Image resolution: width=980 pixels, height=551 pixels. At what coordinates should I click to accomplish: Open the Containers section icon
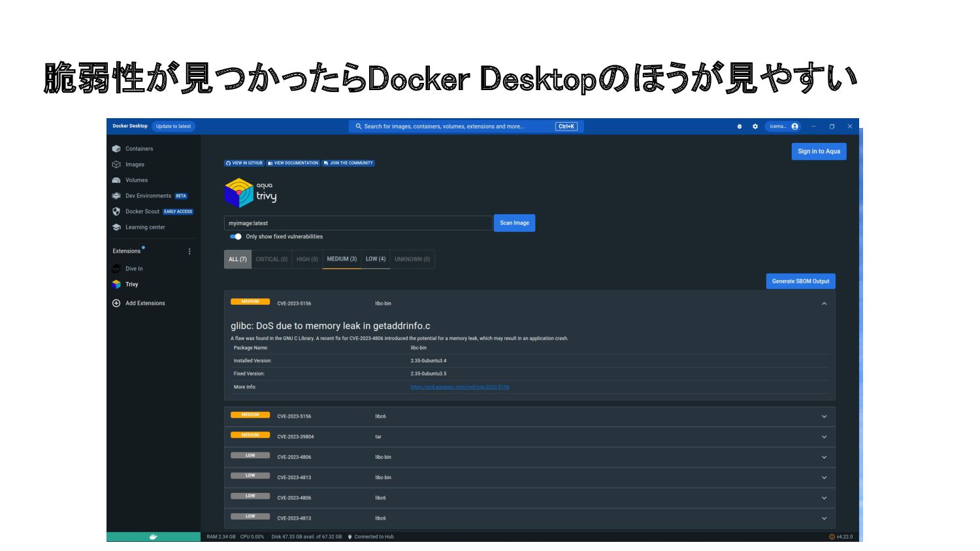116,149
